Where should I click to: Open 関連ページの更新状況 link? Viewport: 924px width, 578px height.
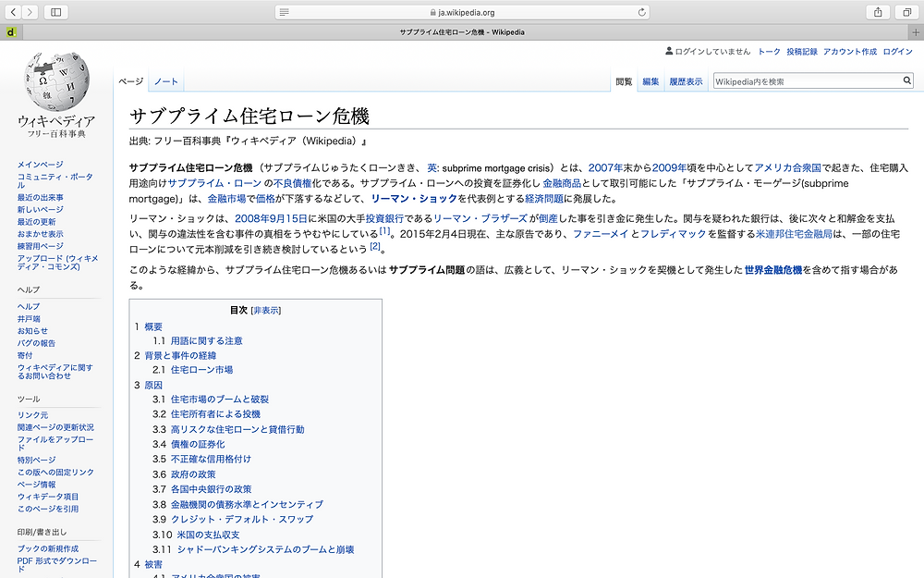55,427
